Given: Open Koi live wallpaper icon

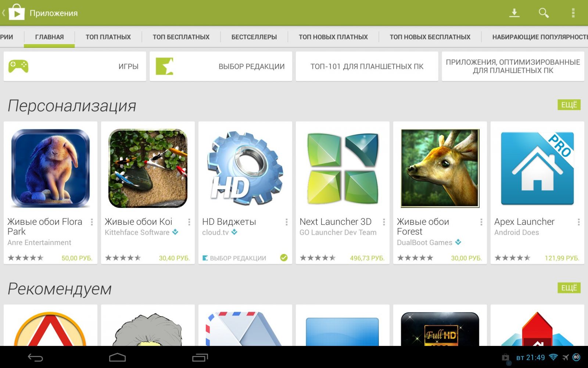Looking at the screenshot, I should tap(148, 168).
